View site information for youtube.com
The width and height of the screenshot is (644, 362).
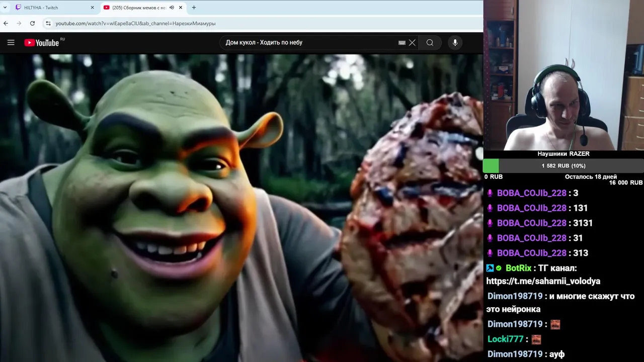point(48,23)
